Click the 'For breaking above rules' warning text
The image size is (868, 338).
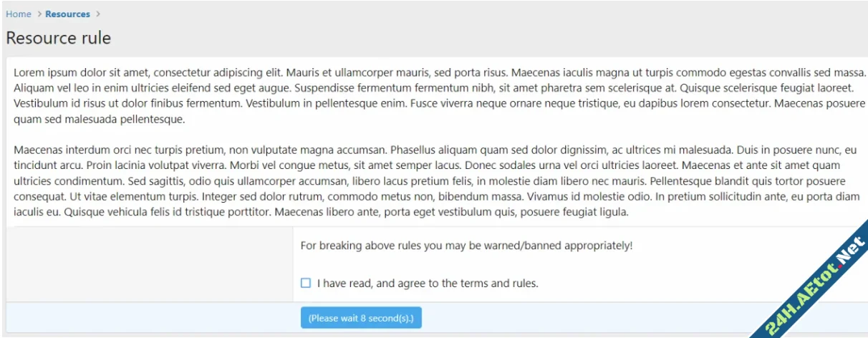466,246
